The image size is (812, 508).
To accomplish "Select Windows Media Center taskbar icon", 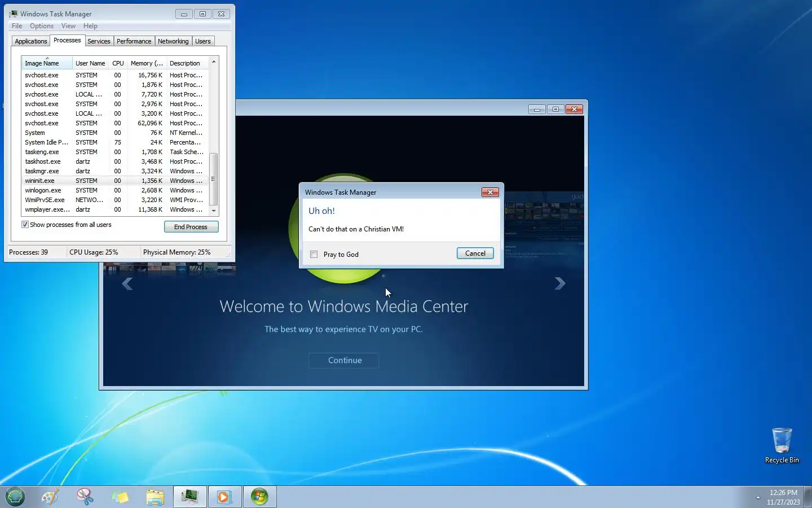I will [260, 497].
